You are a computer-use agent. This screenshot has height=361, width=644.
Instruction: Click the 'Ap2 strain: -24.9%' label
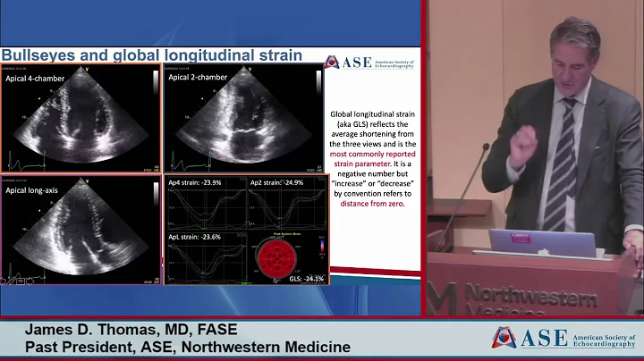pyautogui.click(x=276, y=182)
